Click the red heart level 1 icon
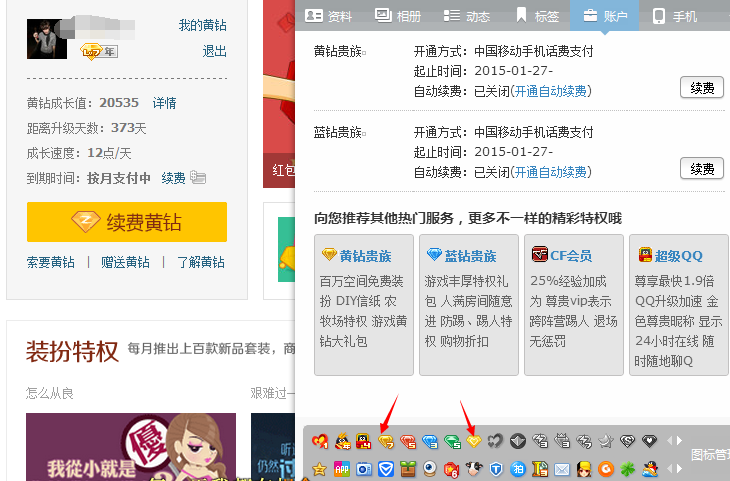The height and width of the screenshot is (481, 730). tap(320, 440)
